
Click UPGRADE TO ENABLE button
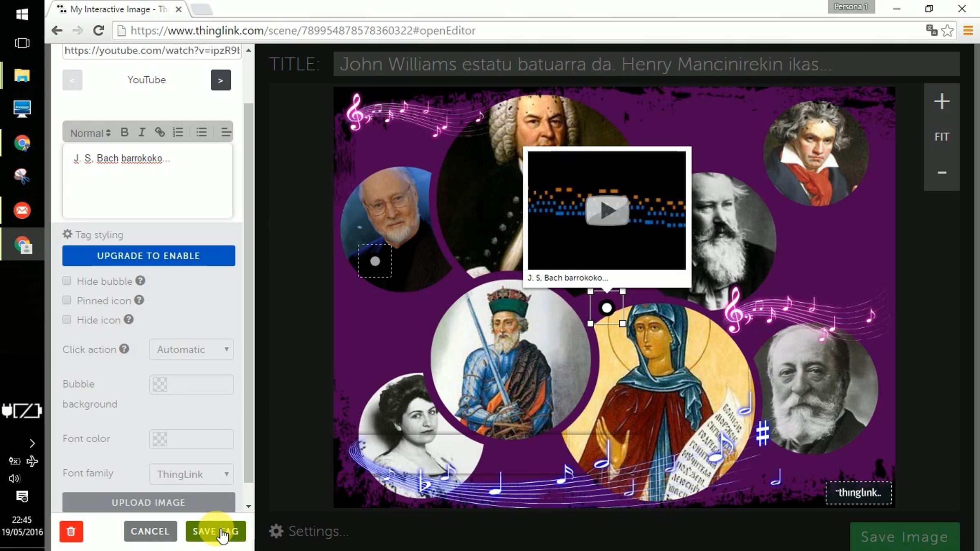[149, 256]
